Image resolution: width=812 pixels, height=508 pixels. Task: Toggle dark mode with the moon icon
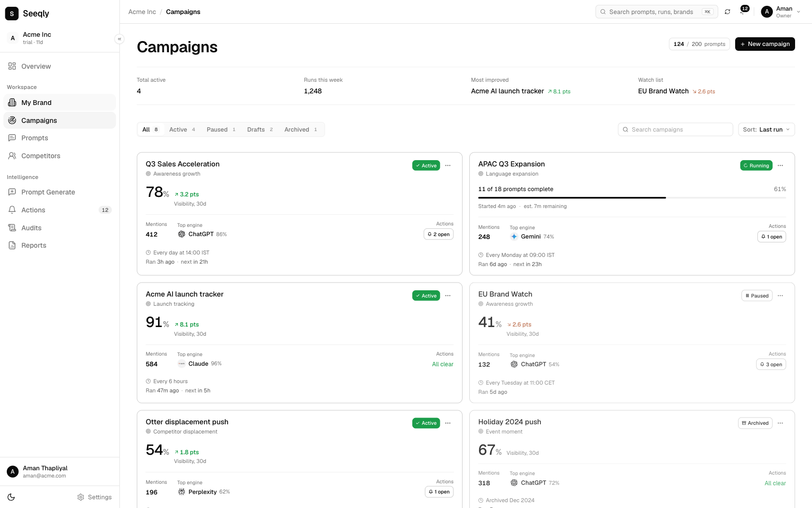click(12, 497)
